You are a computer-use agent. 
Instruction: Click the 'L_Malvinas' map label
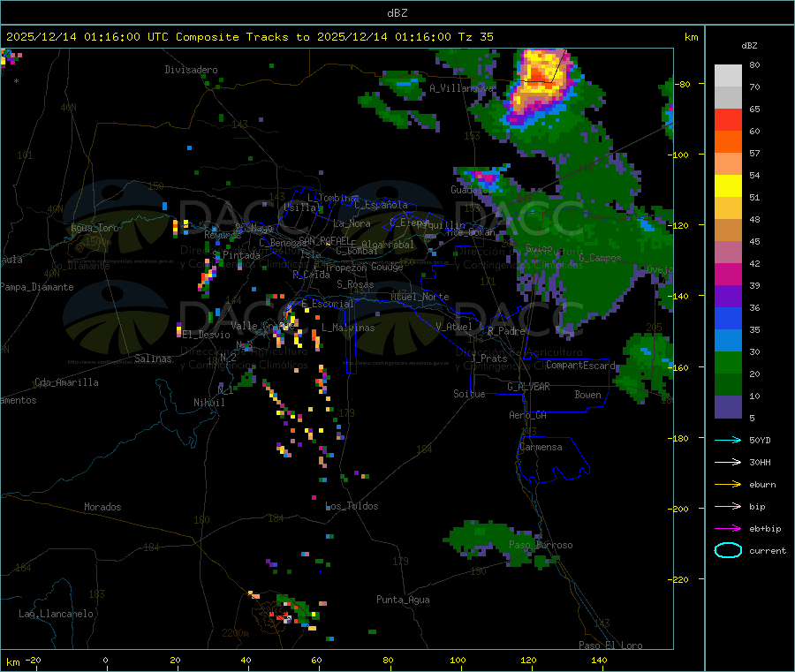click(x=348, y=328)
